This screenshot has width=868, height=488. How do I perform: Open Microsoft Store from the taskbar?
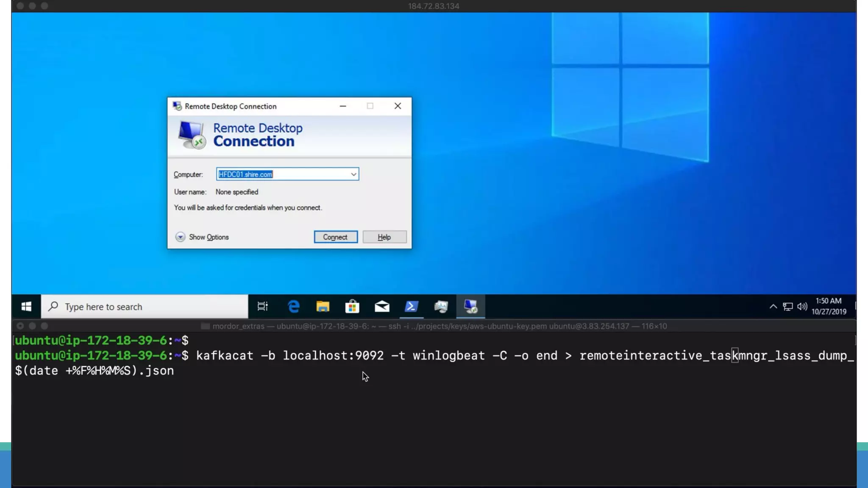352,306
